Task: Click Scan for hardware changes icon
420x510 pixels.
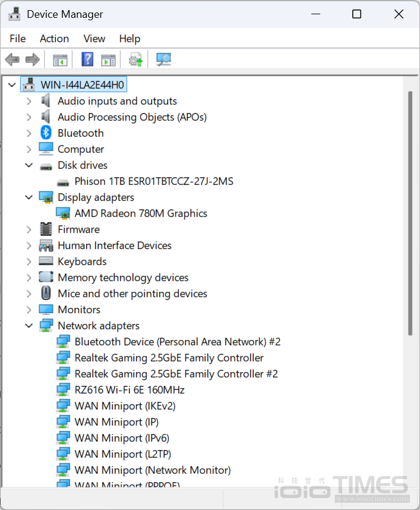Action: 163,59
